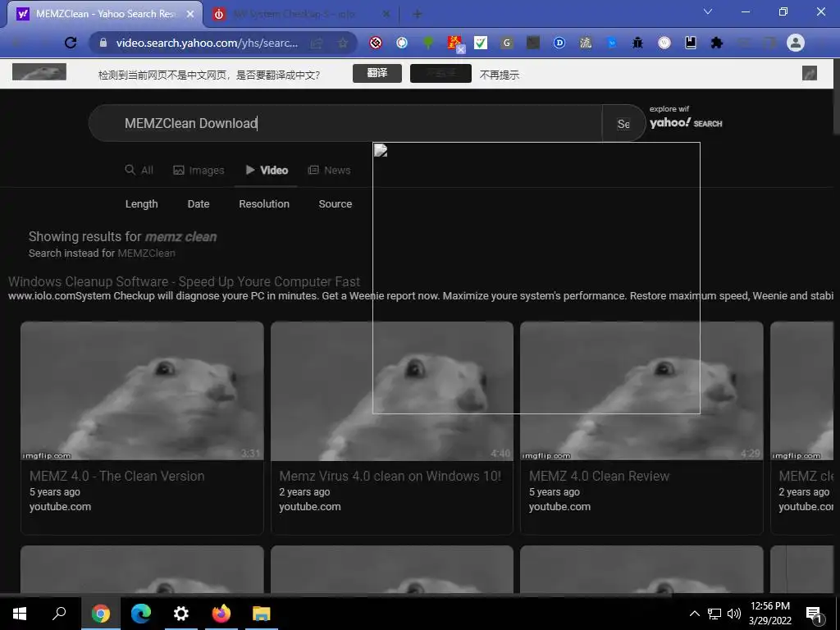Reload the page with the refresh icon
This screenshot has height=630, width=840.
[x=71, y=43]
